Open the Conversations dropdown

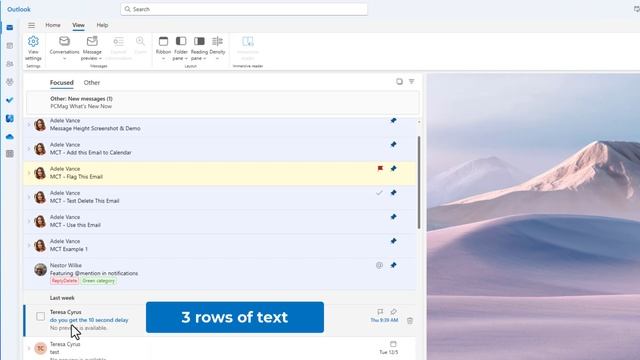pyautogui.click(x=64, y=48)
